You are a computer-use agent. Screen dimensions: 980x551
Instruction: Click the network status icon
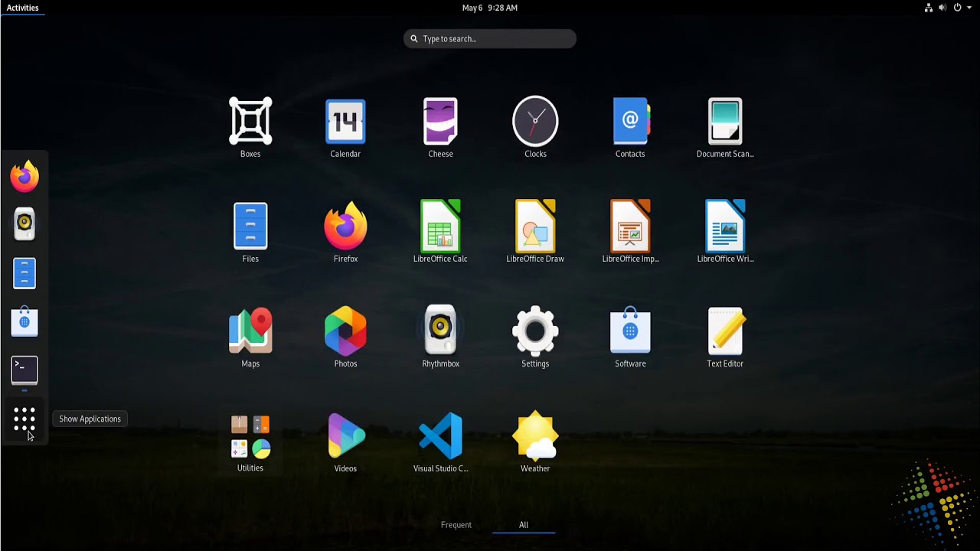pos(929,8)
